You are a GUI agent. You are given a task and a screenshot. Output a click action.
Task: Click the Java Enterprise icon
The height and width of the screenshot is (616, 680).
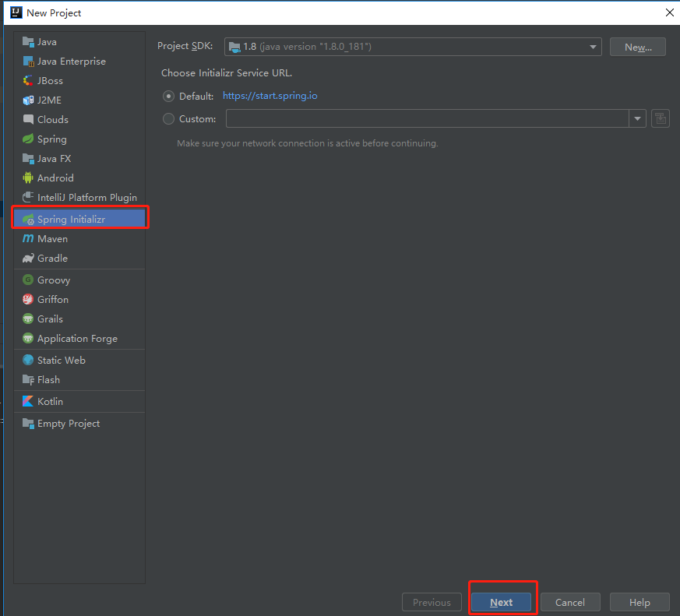tap(28, 62)
